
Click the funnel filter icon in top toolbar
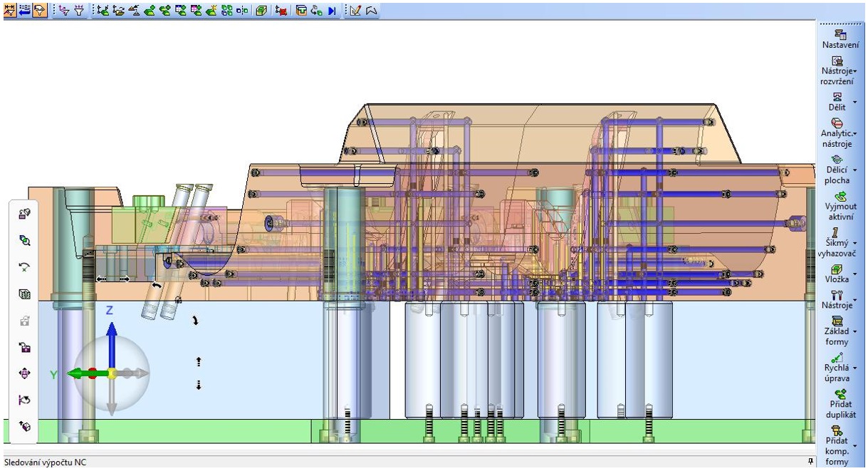[78, 10]
